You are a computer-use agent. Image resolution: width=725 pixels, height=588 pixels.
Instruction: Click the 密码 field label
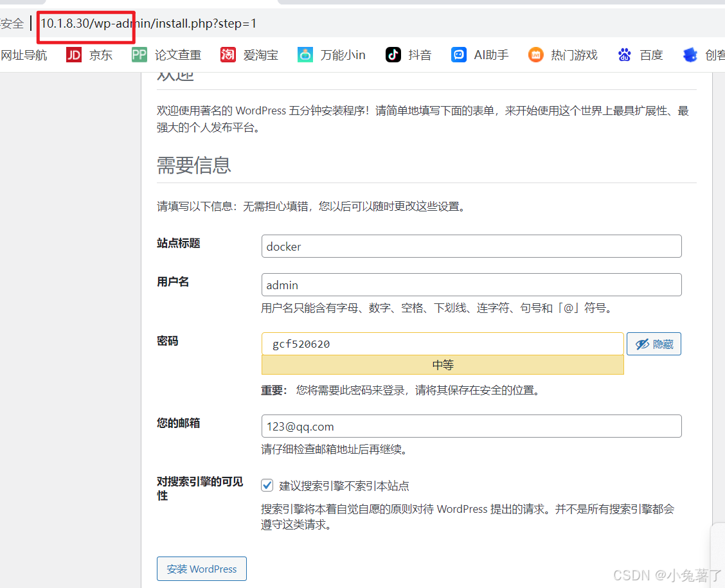pos(167,341)
